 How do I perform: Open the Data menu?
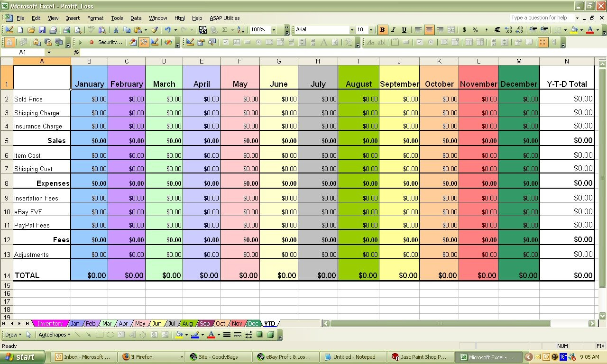tap(136, 18)
